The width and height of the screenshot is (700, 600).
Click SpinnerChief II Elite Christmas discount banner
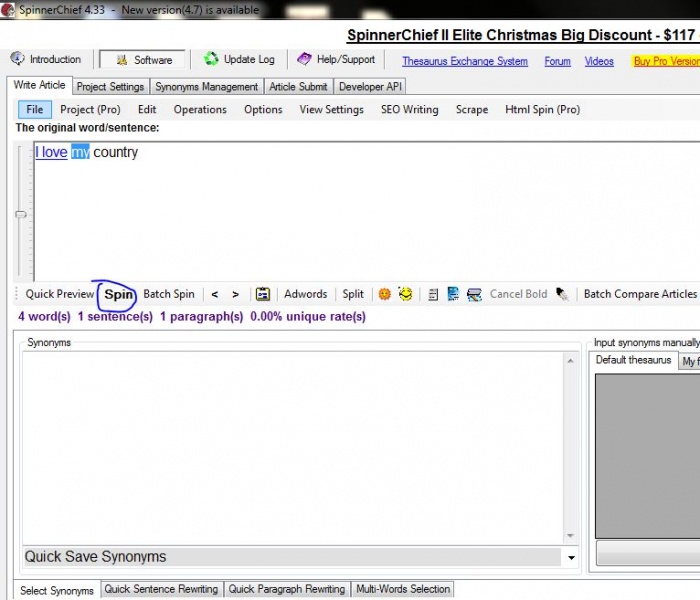coord(523,35)
